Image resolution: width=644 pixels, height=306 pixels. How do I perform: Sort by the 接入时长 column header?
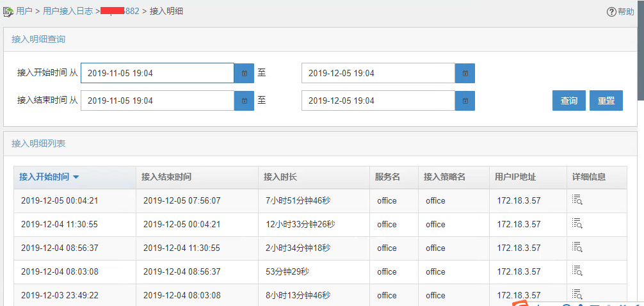[280, 177]
